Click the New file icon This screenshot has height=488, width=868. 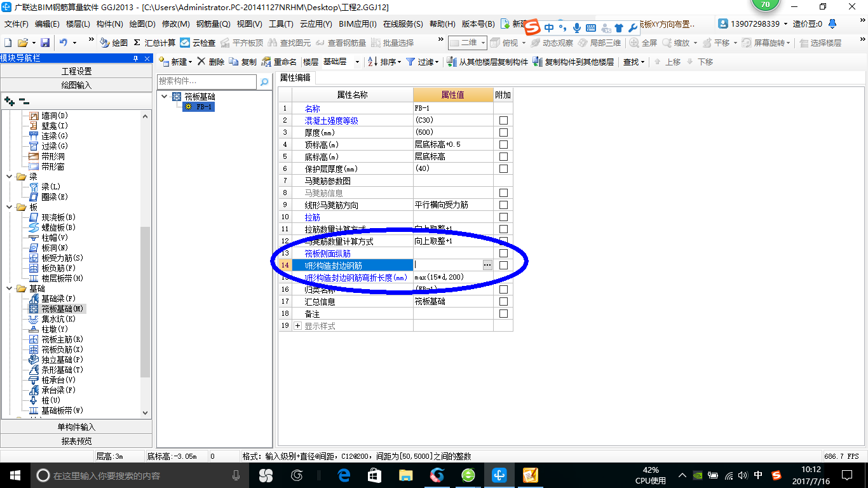coord(8,43)
